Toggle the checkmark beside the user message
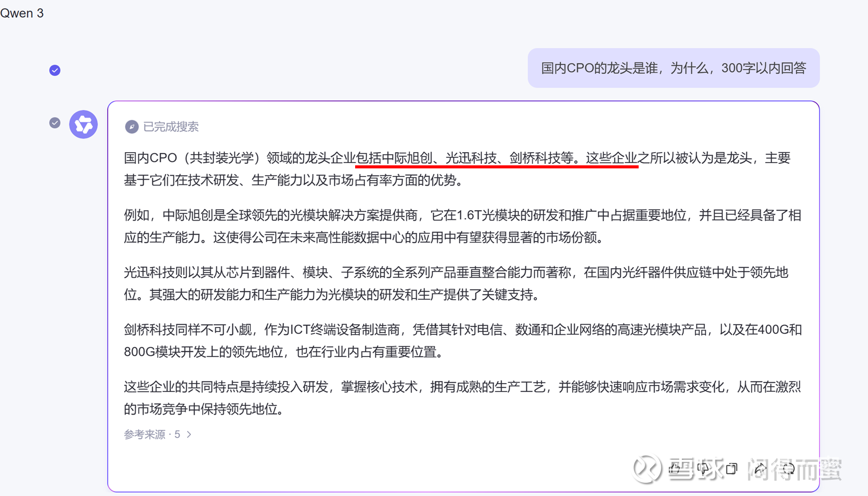 pyautogui.click(x=55, y=70)
